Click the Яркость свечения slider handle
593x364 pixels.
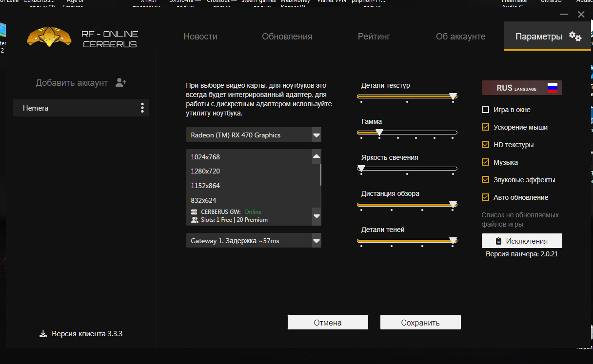pyautogui.click(x=361, y=169)
